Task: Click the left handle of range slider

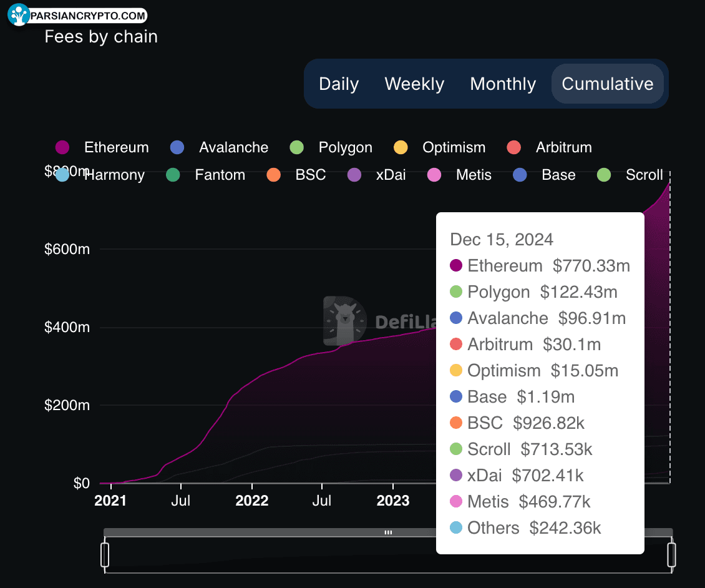Action: coord(105,555)
